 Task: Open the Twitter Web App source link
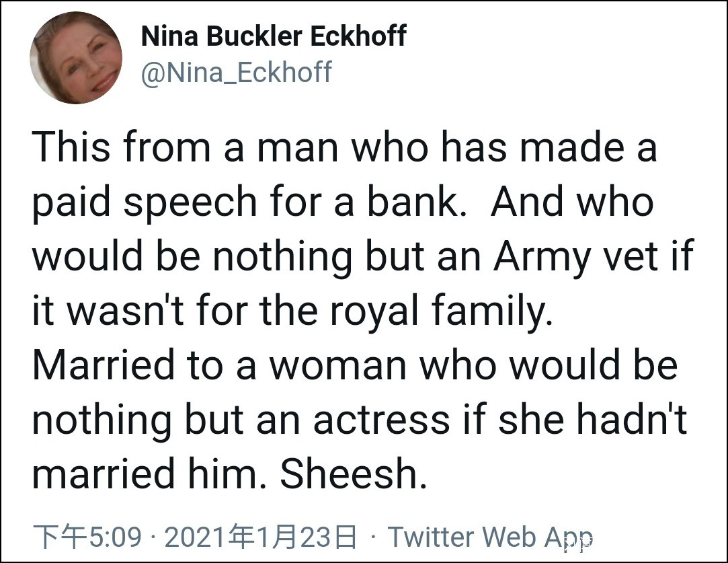(x=490, y=537)
